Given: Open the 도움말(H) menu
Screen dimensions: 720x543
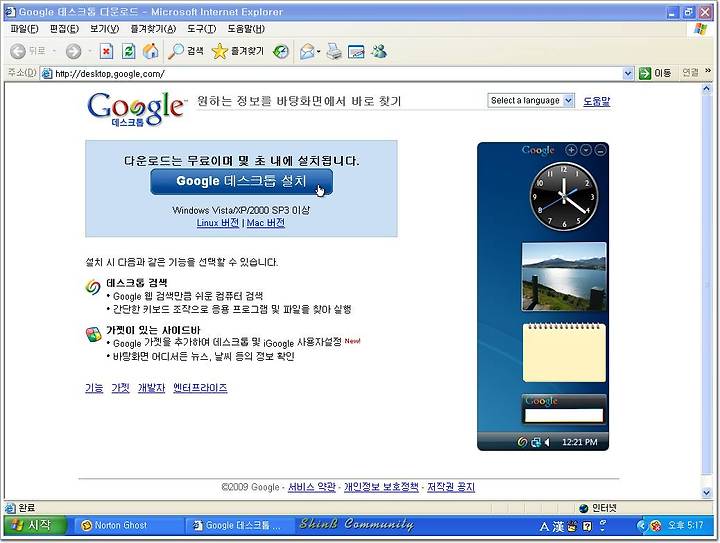Looking at the screenshot, I should [x=246, y=29].
